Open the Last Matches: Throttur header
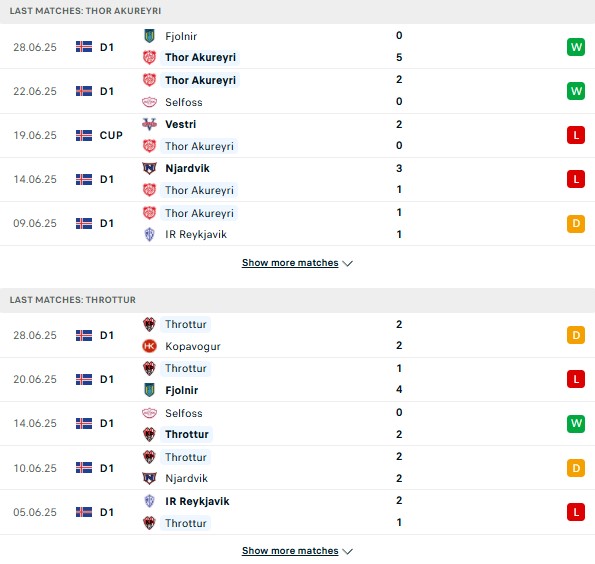595x564 pixels. click(x=72, y=300)
